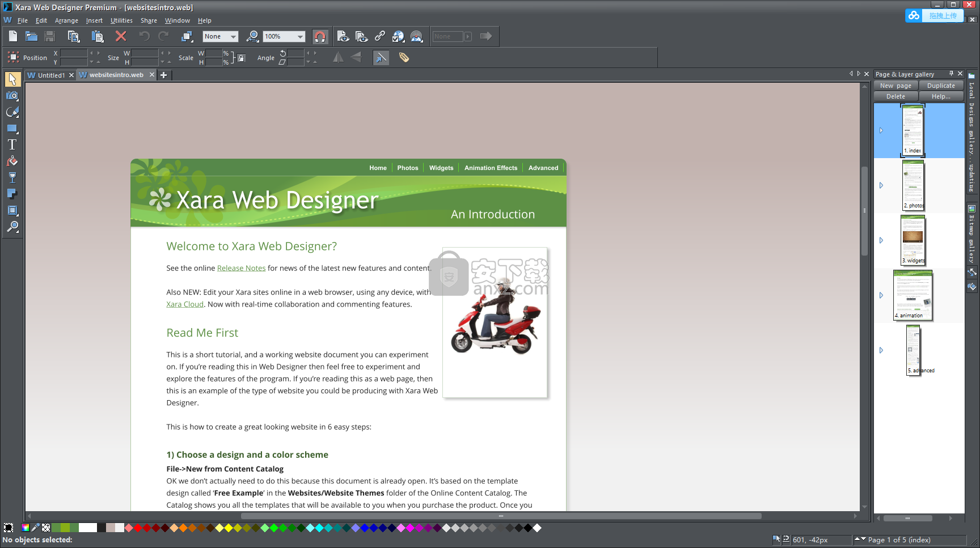Click the Angle rotation input field

296,53
